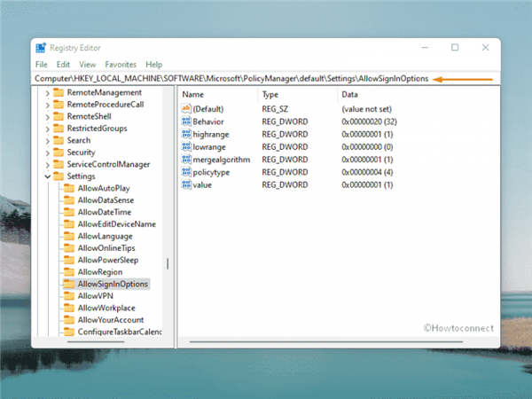This screenshot has height=399, width=532.
Task: Click the ServiceControlManager folder icon
Action: (59, 164)
